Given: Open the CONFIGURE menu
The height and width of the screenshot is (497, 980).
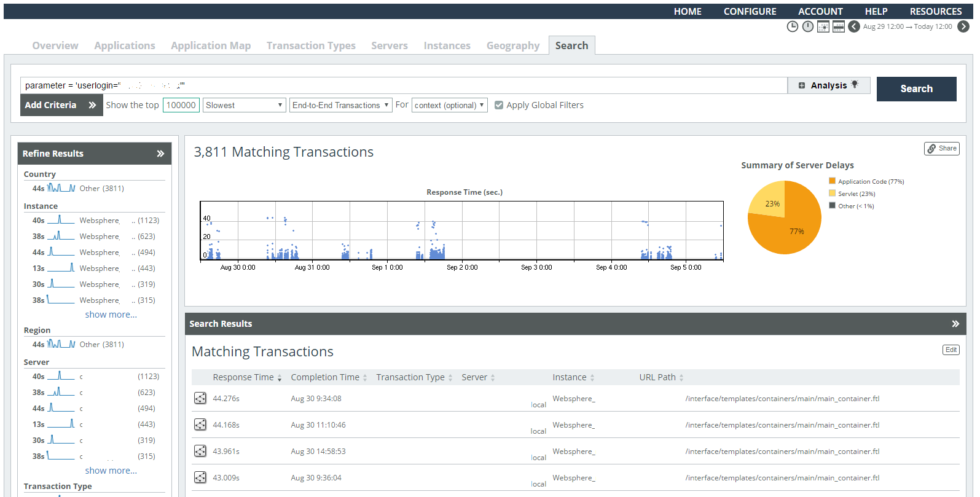Looking at the screenshot, I should tap(750, 11).
